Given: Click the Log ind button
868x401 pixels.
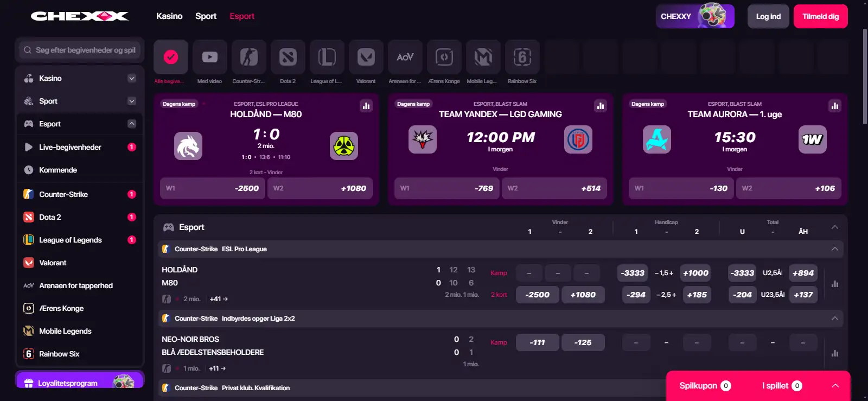Looking at the screenshot, I should coord(768,16).
